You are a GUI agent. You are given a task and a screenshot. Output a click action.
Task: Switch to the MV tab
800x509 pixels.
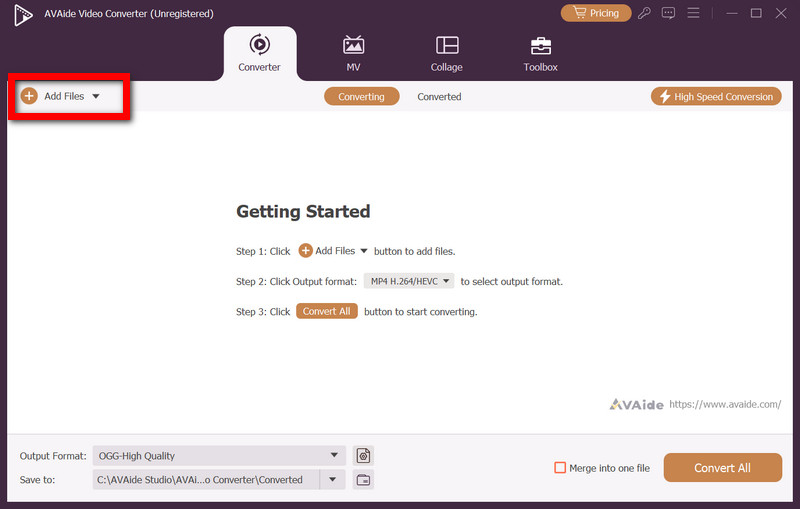353,54
